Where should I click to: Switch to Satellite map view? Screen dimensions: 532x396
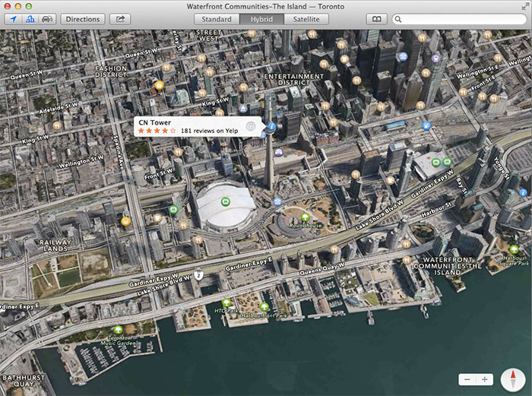coord(306,19)
